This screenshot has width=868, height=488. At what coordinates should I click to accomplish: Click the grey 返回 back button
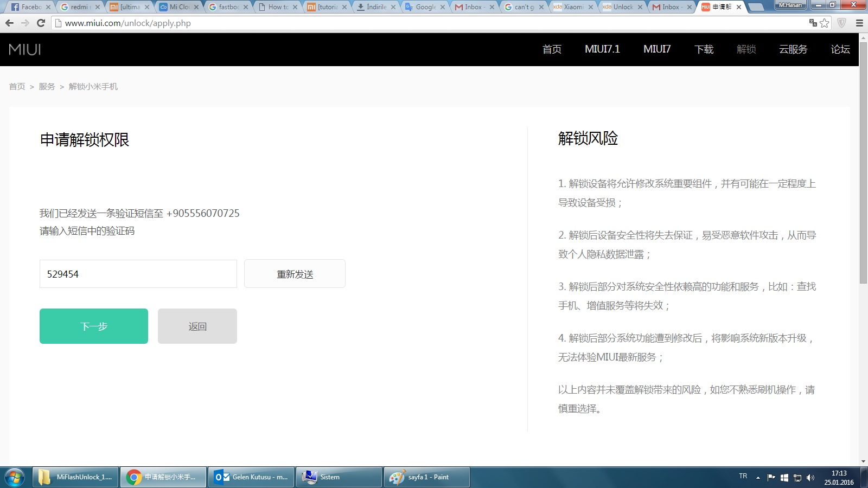pos(197,326)
